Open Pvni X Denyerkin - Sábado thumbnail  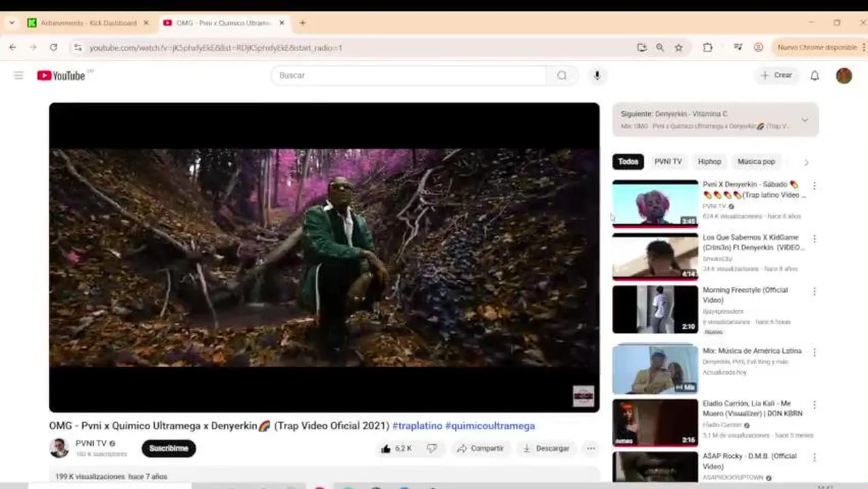pyautogui.click(x=655, y=204)
